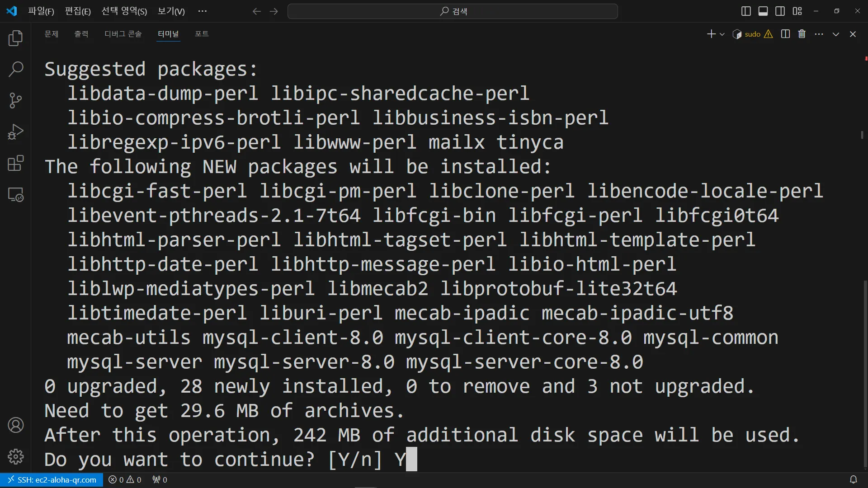Image resolution: width=868 pixels, height=488 pixels.
Task: Toggle the secondary side bar layout
Action: [780, 11]
